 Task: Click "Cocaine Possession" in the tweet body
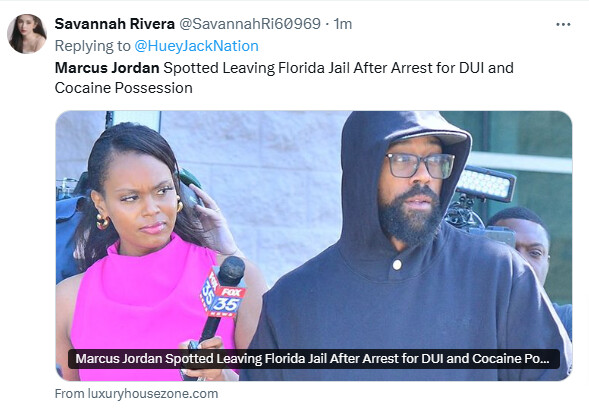(124, 88)
